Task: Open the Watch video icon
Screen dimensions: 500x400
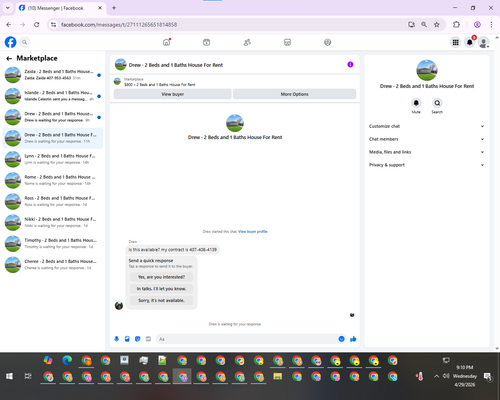Action: (x=207, y=42)
